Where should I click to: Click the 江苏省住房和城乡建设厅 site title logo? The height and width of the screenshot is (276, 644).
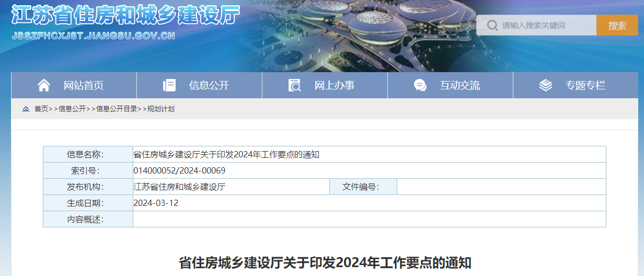tap(125, 16)
